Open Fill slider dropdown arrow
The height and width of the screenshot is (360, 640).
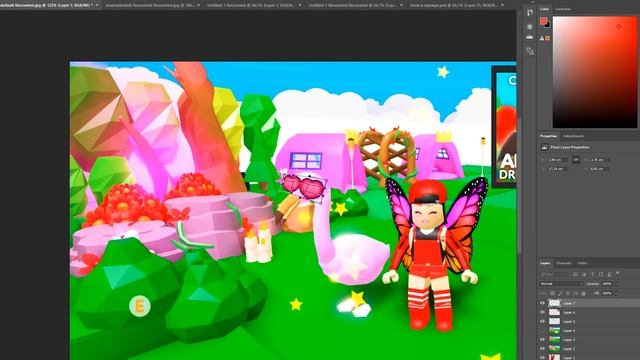click(x=616, y=293)
